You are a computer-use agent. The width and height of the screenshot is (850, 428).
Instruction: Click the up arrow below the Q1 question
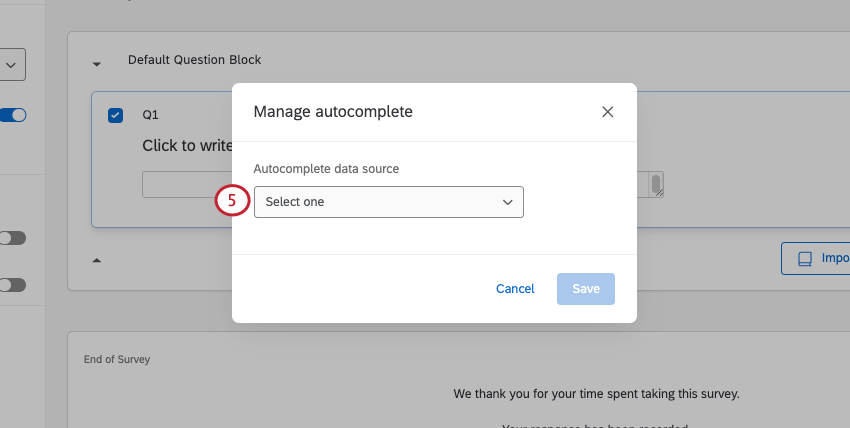click(x=97, y=260)
